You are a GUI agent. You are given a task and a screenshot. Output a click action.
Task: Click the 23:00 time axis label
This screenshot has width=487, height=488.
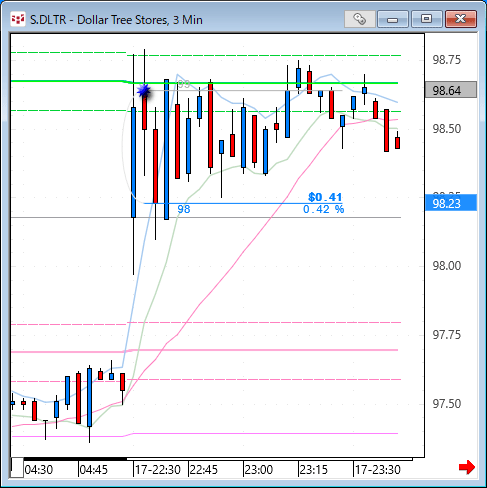[259, 470]
